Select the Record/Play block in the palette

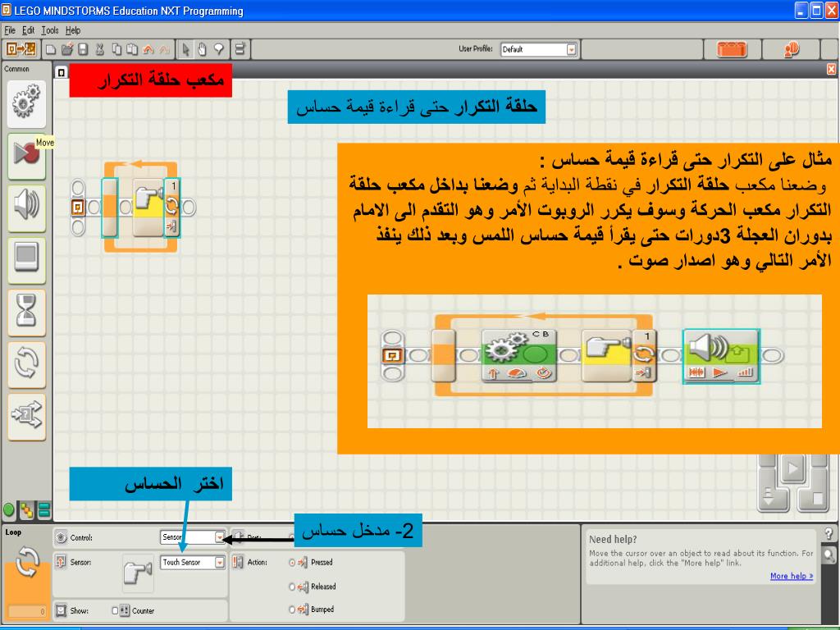(26, 155)
